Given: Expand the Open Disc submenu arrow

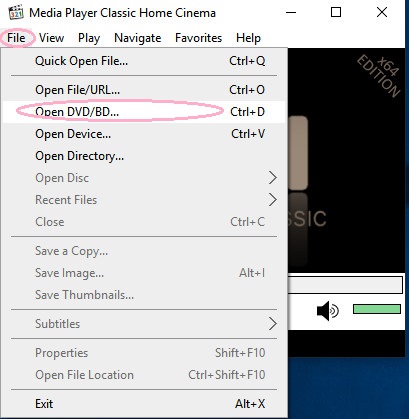Looking at the screenshot, I should tap(273, 178).
